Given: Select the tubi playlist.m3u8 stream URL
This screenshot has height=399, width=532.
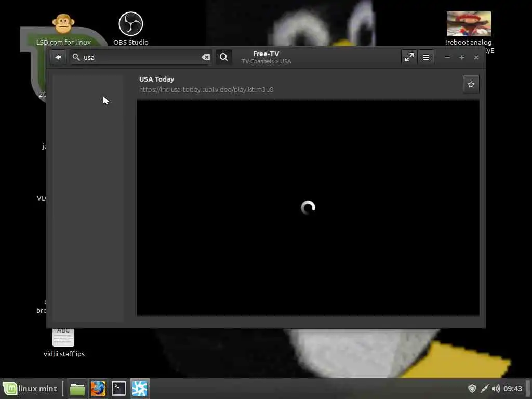Looking at the screenshot, I should coord(206,89).
